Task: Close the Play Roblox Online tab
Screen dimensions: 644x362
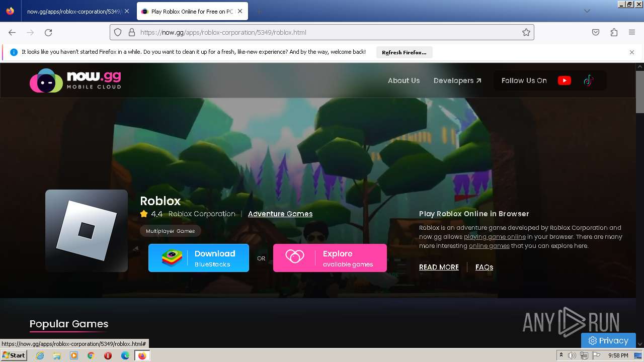Action: point(240,11)
